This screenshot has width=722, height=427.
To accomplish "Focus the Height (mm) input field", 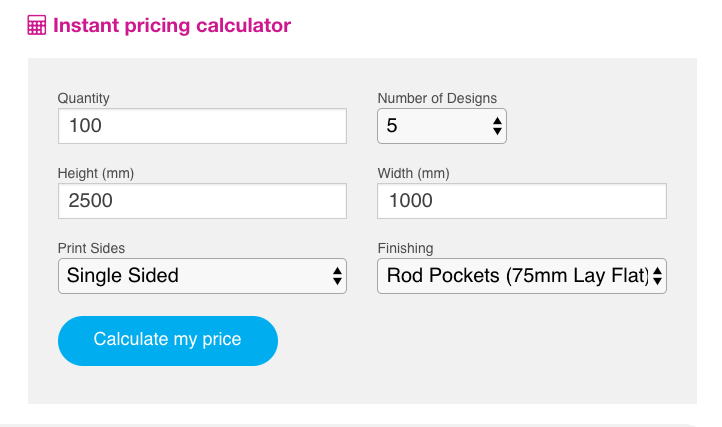I will 202,201.
